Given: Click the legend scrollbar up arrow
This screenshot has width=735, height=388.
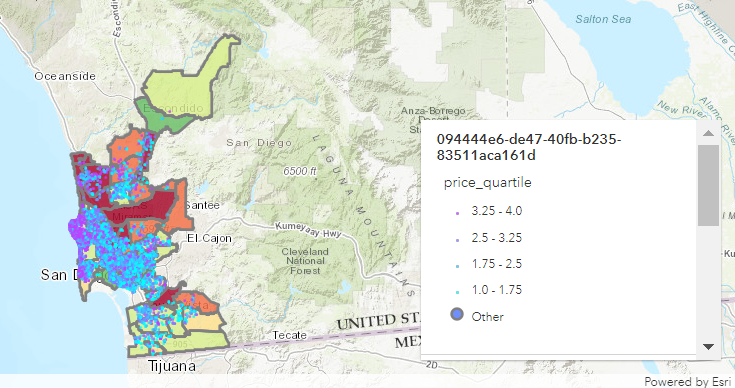Looking at the screenshot, I should [708, 134].
